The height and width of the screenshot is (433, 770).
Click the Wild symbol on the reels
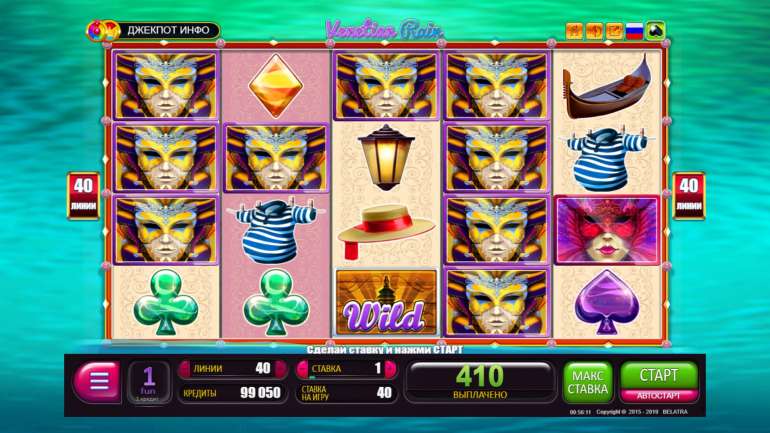pos(386,302)
